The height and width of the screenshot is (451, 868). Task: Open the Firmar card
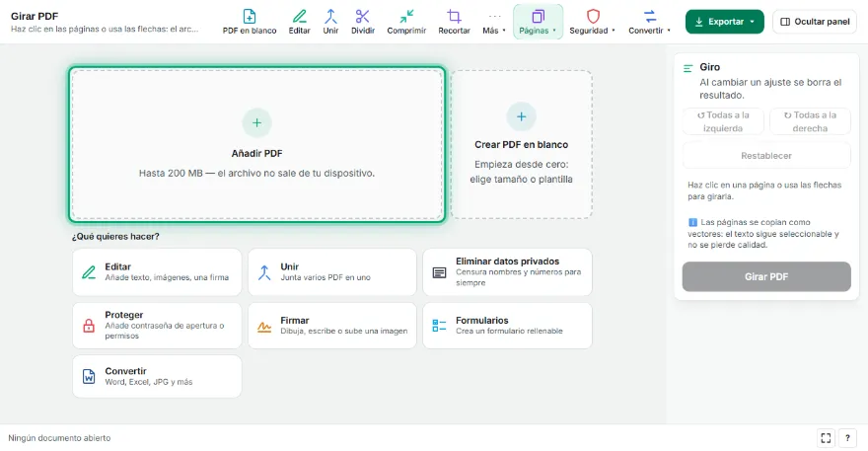pyautogui.click(x=332, y=326)
